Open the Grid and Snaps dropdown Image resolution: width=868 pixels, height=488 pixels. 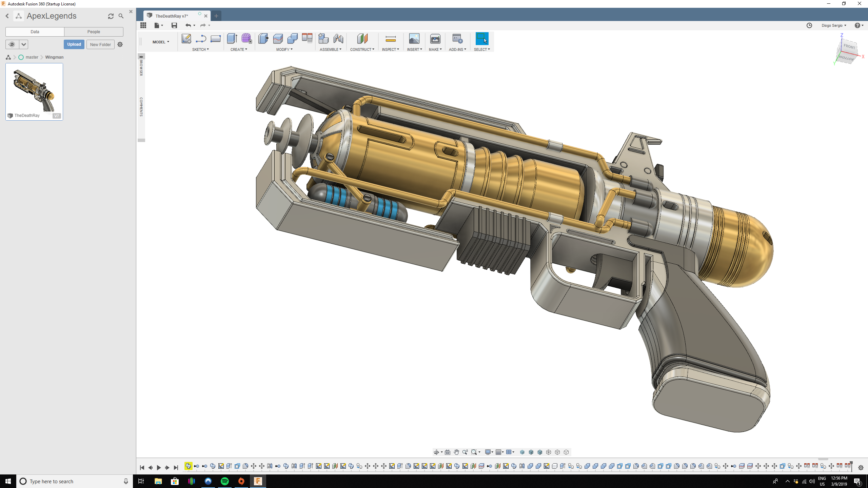[x=499, y=452]
